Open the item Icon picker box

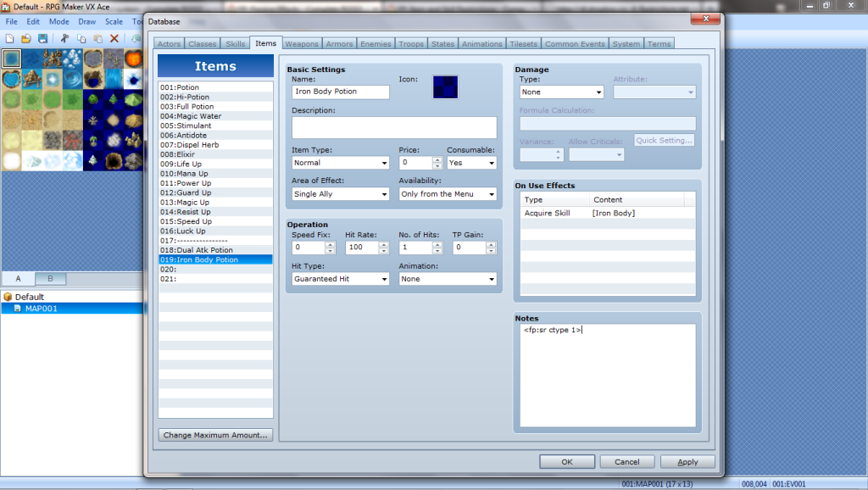[445, 86]
